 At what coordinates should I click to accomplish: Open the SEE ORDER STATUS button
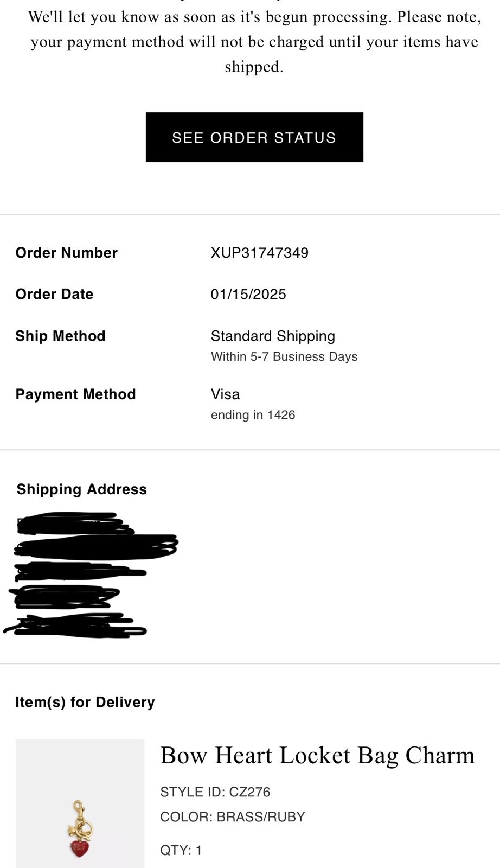click(x=254, y=137)
